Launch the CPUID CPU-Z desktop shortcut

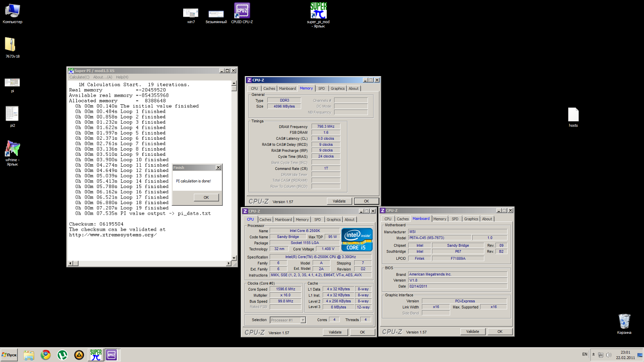tap(242, 13)
